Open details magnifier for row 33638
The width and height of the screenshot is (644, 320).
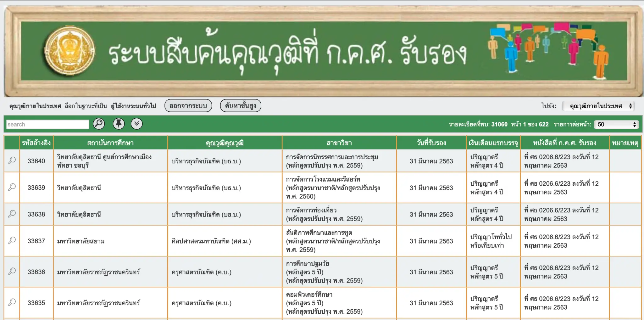12,214
